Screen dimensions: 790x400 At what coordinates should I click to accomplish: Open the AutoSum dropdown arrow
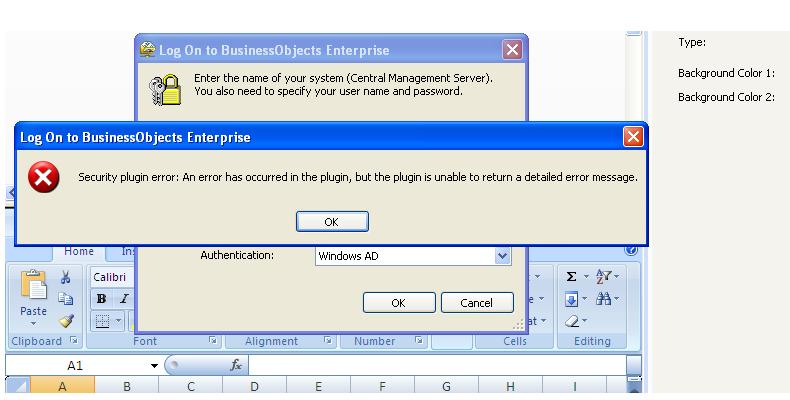[586, 277]
